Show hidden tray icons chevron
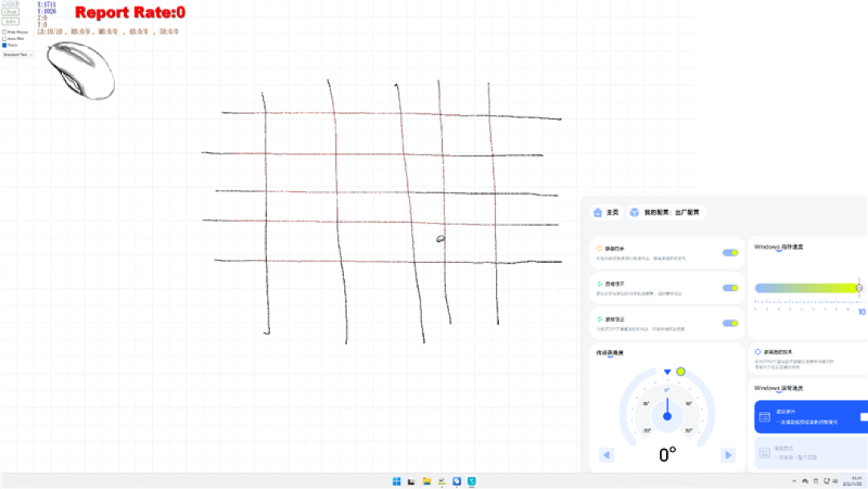The height and width of the screenshot is (489, 868). coord(794,481)
